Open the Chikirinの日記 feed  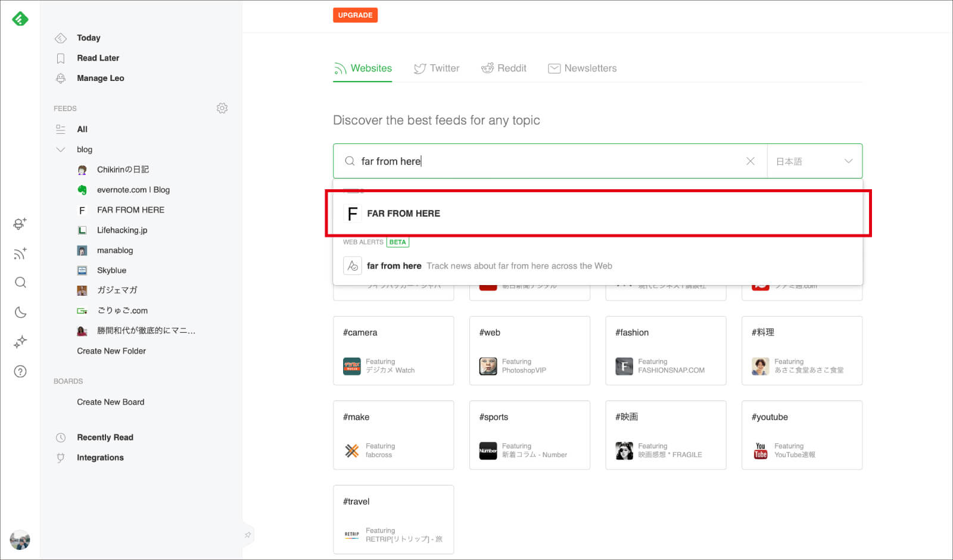tap(123, 170)
